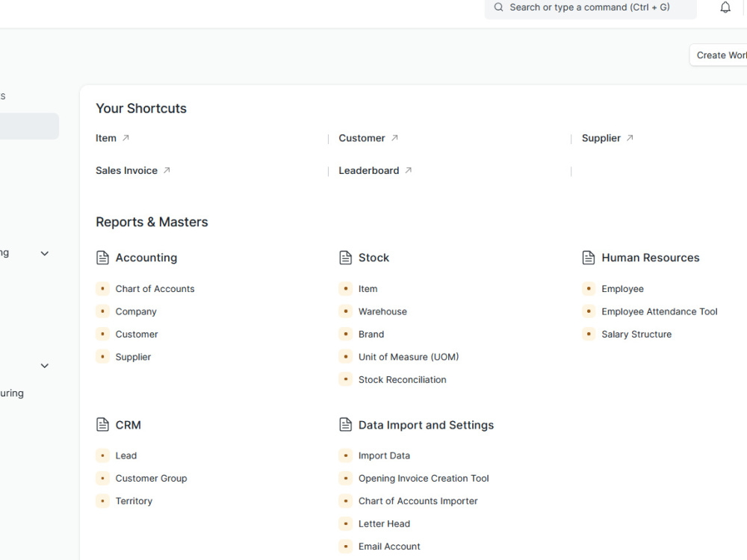The width and height of the screenshot is (747, 560).
Task: Expand the upper sidebar chevron
Action: click(x=44, y=253)
